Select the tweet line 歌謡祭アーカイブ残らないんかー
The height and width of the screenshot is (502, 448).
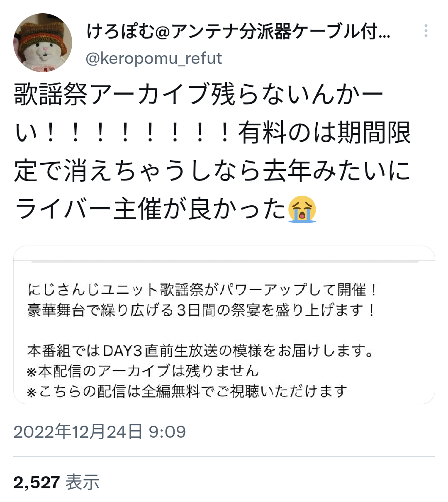pos(199,94)
